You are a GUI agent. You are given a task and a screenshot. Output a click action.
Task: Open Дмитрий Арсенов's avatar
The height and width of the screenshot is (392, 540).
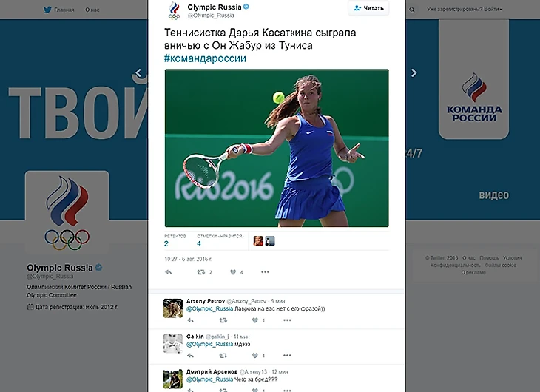click(173, 379)
